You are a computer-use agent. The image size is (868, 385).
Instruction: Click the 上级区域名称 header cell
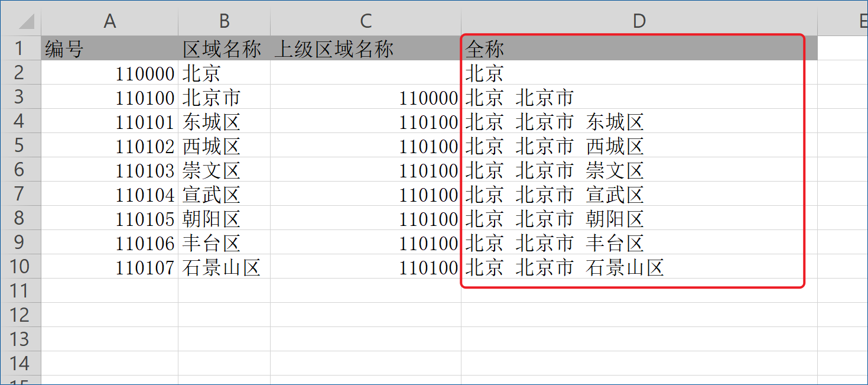click(366, 48)
